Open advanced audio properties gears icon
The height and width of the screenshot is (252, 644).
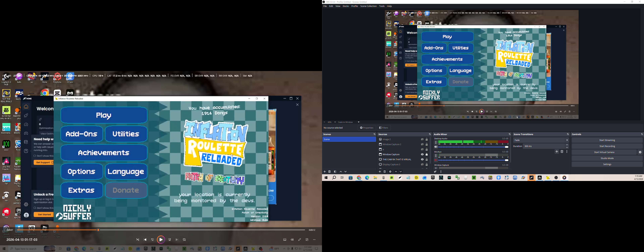[x=435, y=172]
